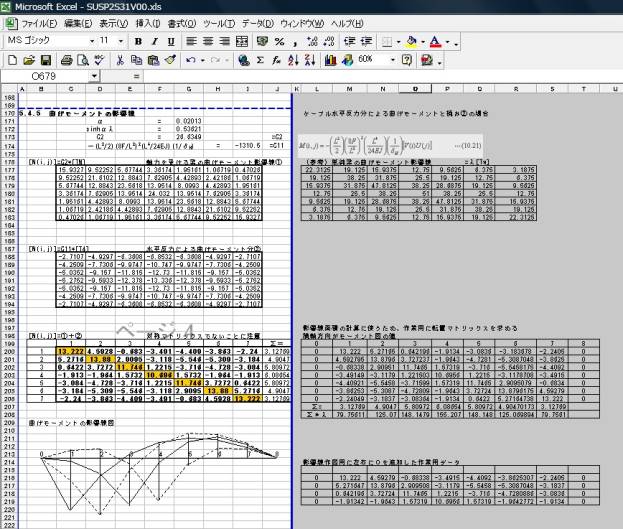
Task: Toggle Italic formatting
Action: [155, 41]
